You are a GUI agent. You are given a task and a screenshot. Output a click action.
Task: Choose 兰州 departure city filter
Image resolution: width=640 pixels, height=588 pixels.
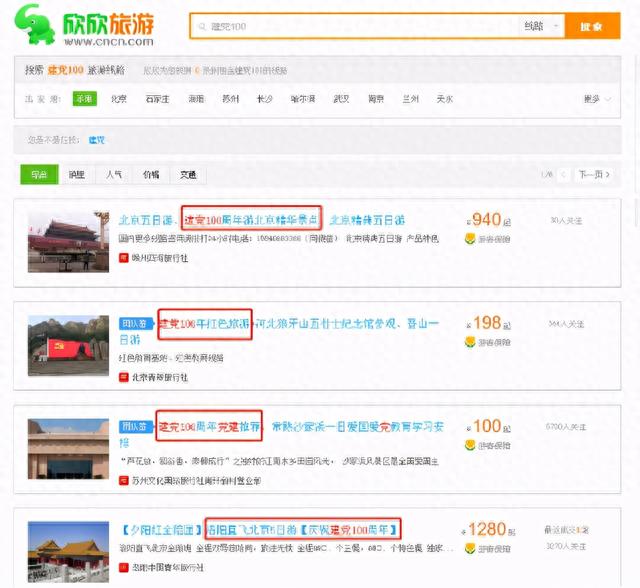pos(410,99)
